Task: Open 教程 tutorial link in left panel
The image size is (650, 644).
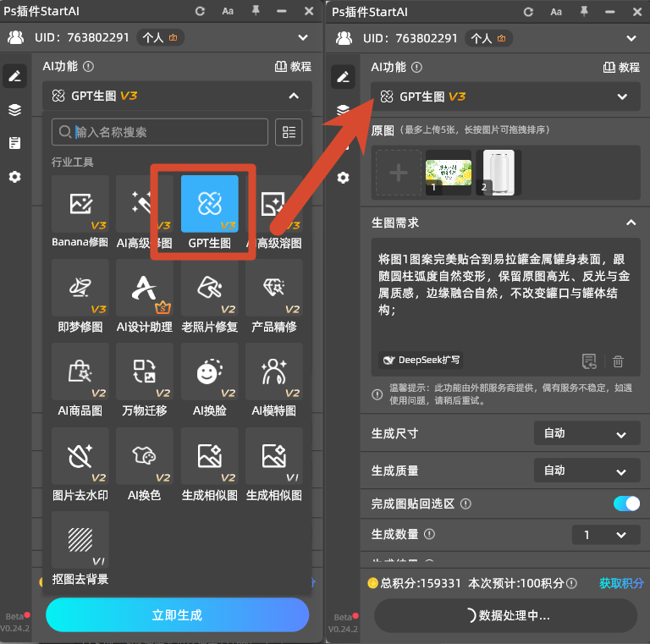Action: tap(293, 66)
